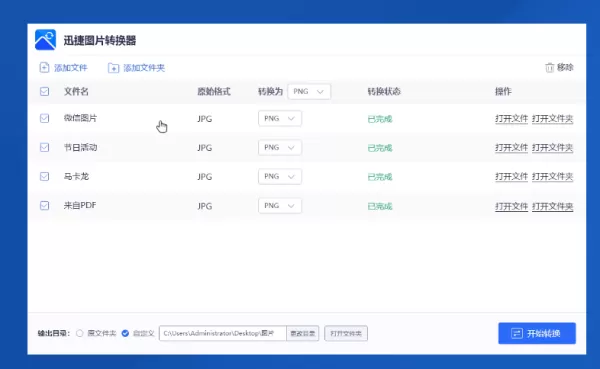This screenshot has height=369, width=600.
Task: Click the 开始转换 start conversion button
Action: pos(537,333)
